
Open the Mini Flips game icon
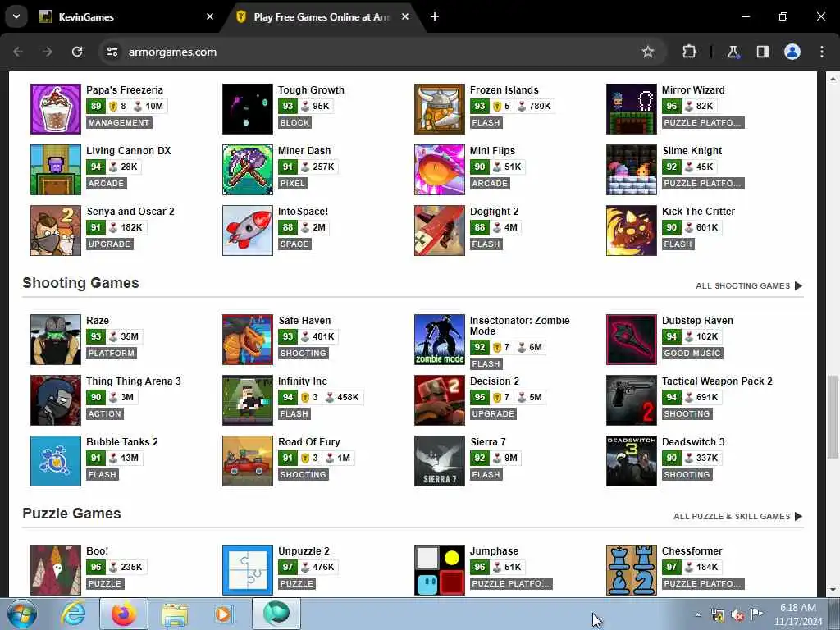(440, 169)
